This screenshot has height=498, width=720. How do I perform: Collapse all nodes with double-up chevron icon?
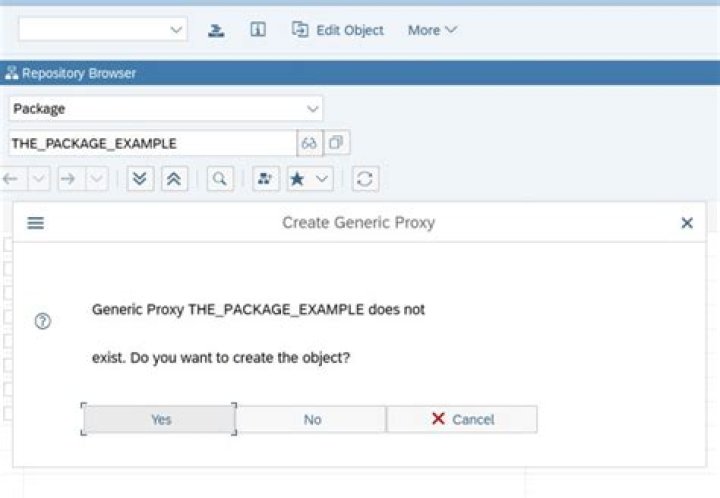[174, 179]
